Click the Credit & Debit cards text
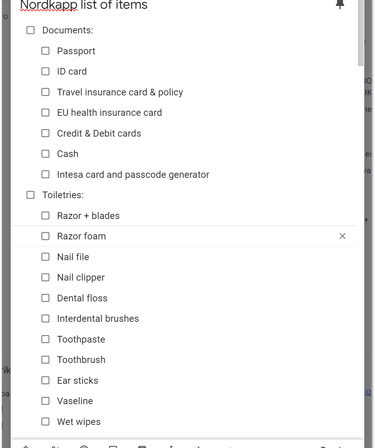Viewport: 375px width, 448px height. 99,133
